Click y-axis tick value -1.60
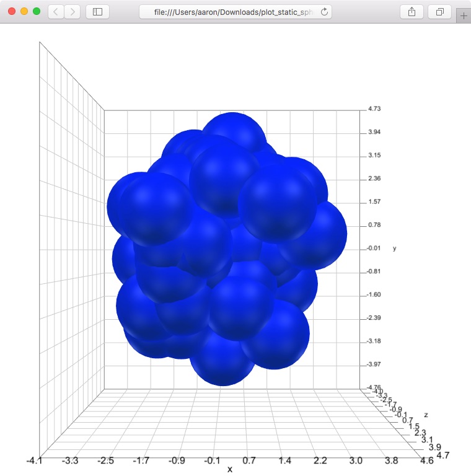The image size is (471, 476). pos(374,294)
